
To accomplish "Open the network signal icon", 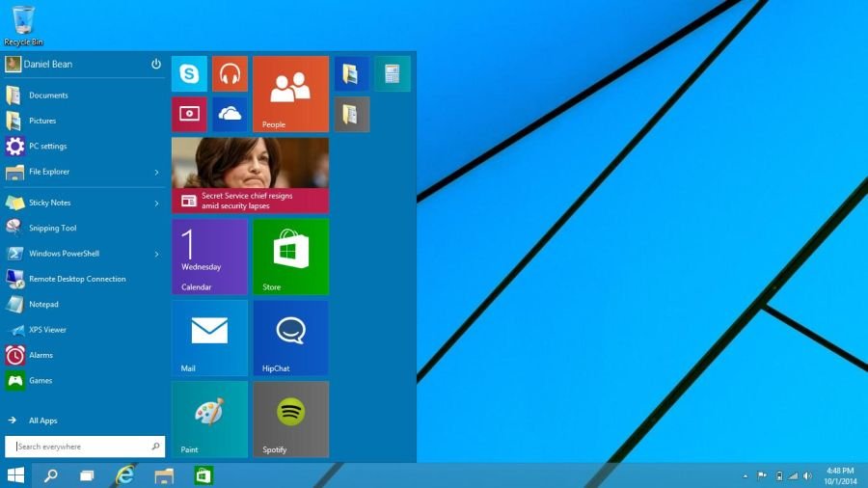I will click(793, 475).
